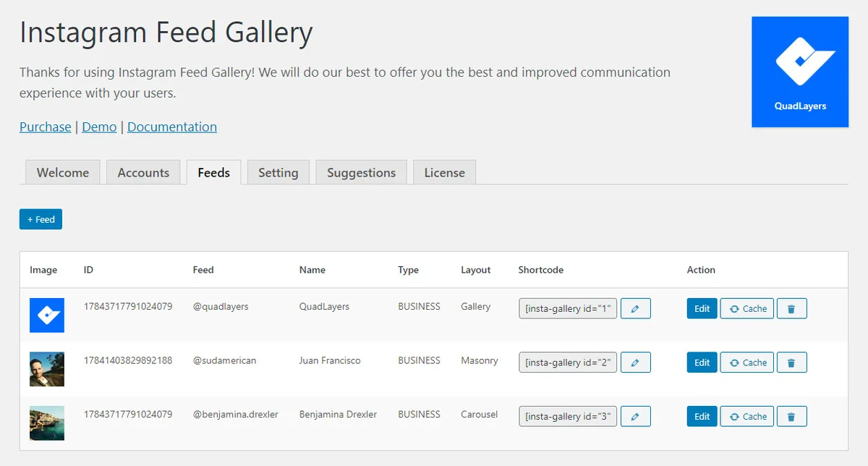Viewport: 868px width, 466px height.
Task: Click the Layout column header
Action: click(476, 270)
